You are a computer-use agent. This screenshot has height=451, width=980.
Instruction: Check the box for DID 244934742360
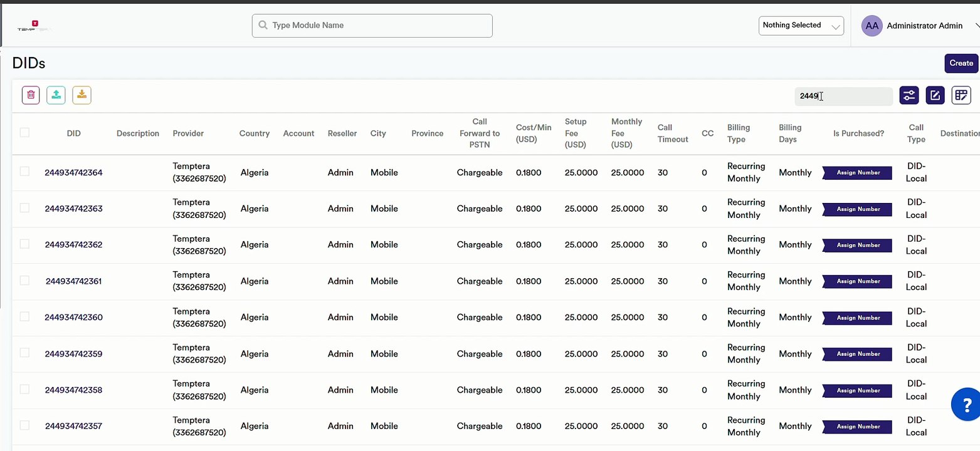click(24, 316)
